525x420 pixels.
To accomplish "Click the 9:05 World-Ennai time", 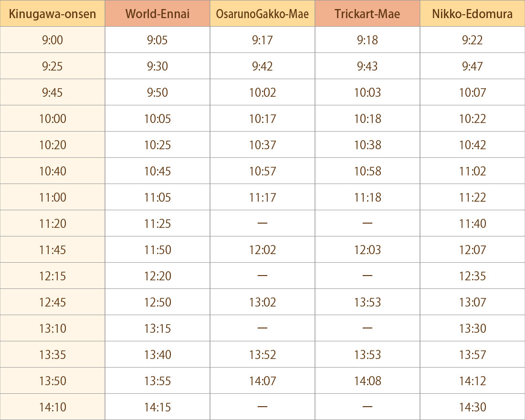I will (157, 40).
